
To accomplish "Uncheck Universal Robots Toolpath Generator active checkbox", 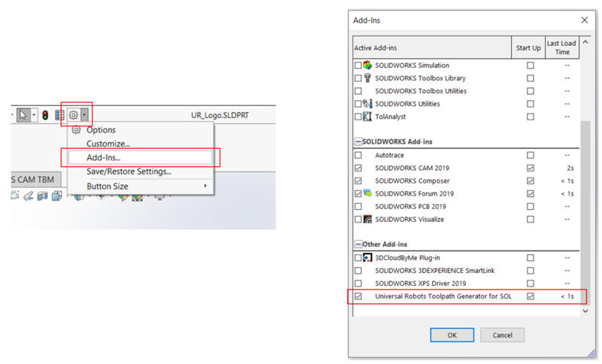I will (358, 296).
